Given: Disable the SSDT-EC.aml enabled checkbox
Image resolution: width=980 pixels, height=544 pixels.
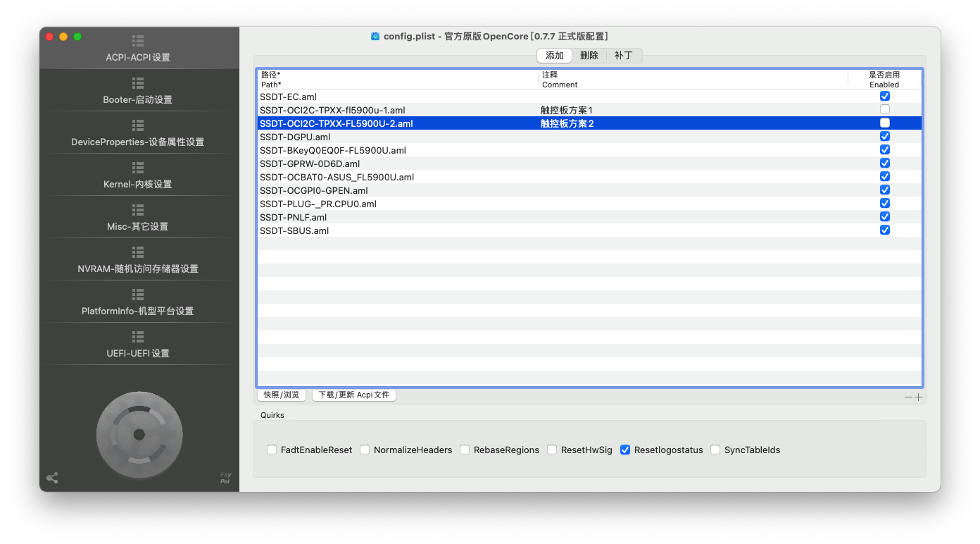Looking at the screenshot, I should point(884,97).
